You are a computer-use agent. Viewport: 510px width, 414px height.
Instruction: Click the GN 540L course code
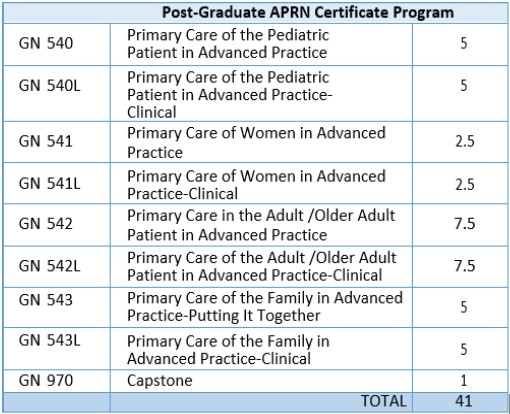point(50,85)
